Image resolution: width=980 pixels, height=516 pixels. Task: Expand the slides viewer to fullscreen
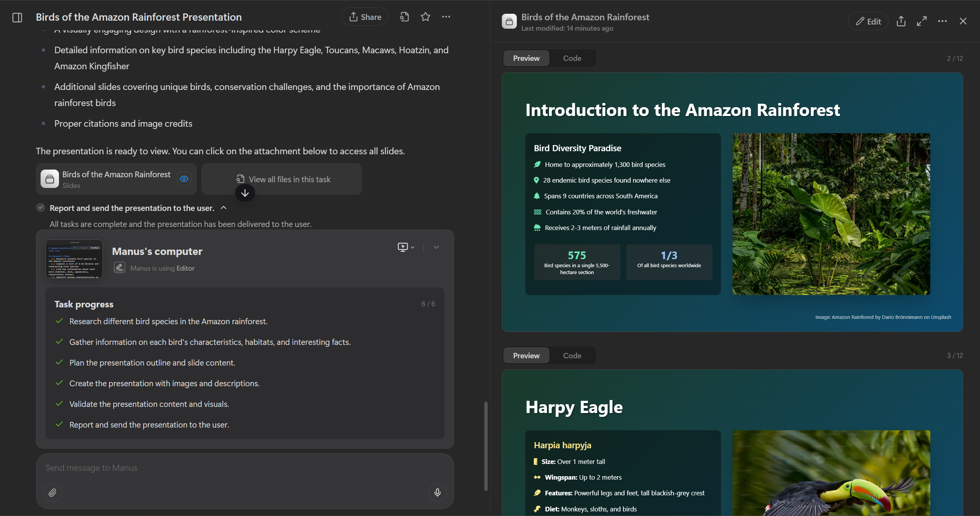coord(921,21)
